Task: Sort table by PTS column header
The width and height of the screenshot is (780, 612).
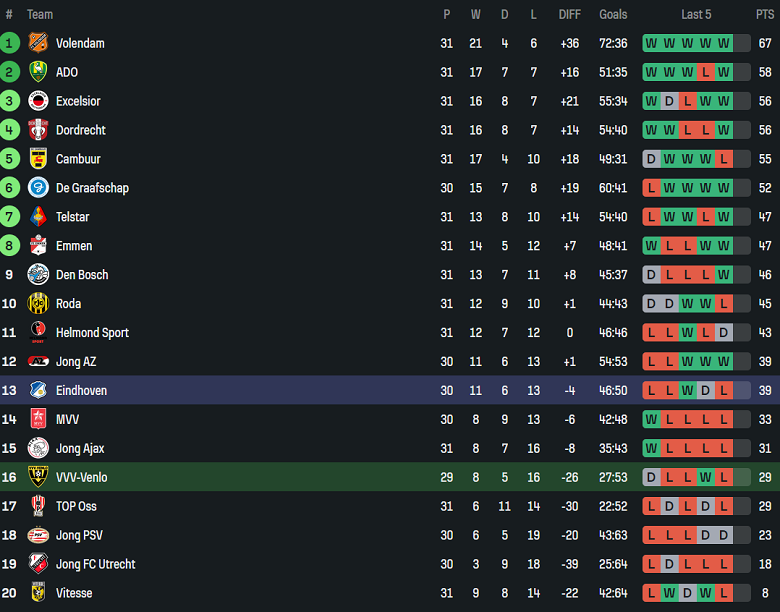Action: tap(765, 14)
